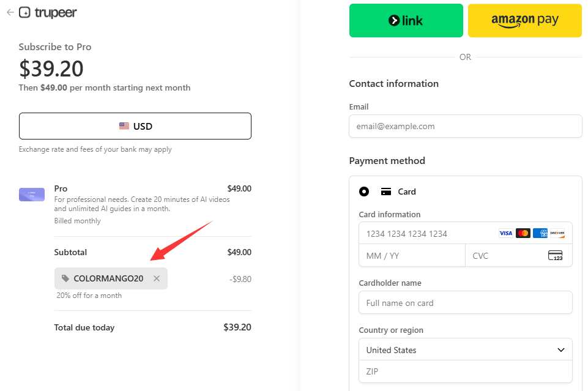Click the ZIP code field
Screen dimensions: 588x391
coord(466,371)
